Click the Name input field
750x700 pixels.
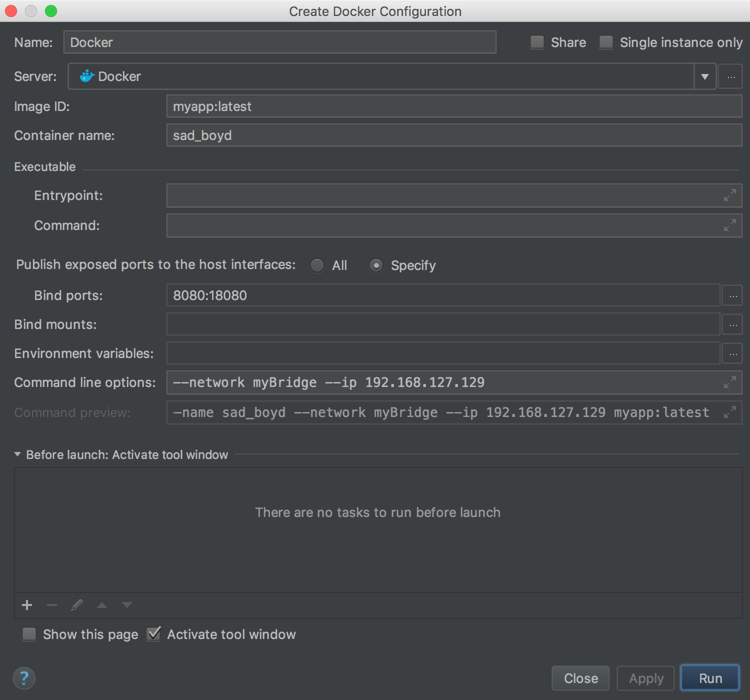pyautogui.click(x=280, y=42)
